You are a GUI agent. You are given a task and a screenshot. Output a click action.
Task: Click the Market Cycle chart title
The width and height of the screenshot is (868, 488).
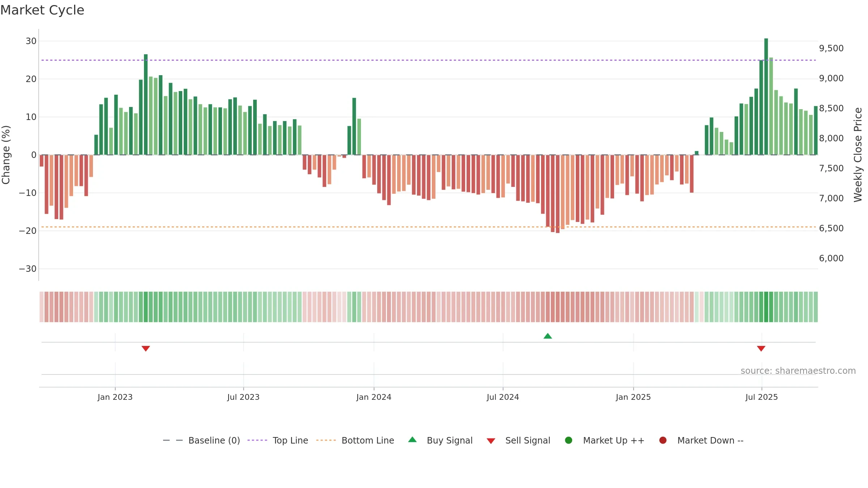tap(42, 10)
